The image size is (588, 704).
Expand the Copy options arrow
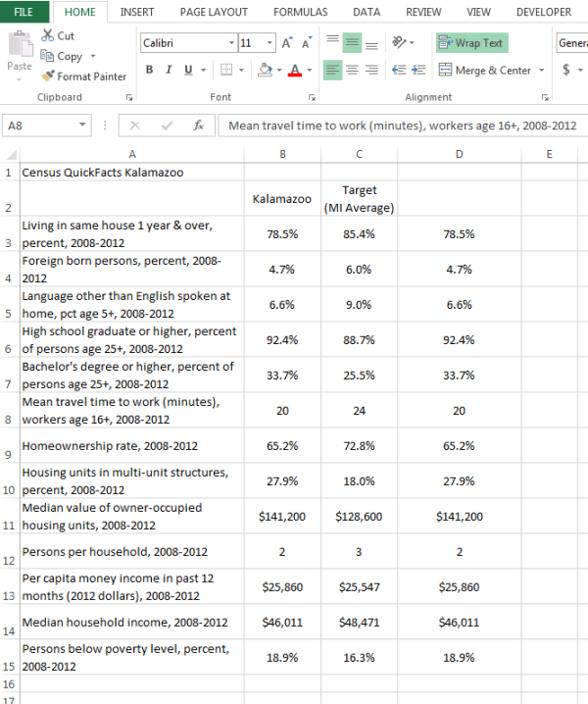coord(93,56)
